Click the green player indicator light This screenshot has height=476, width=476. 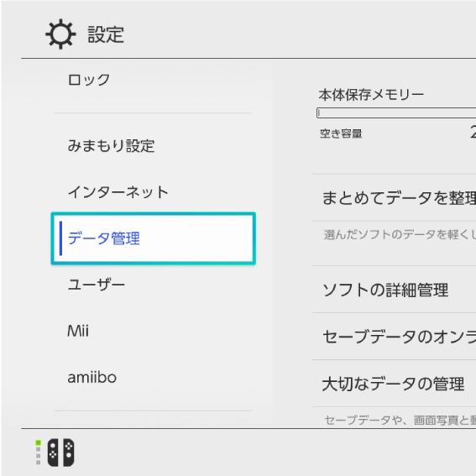pos(39,442)
